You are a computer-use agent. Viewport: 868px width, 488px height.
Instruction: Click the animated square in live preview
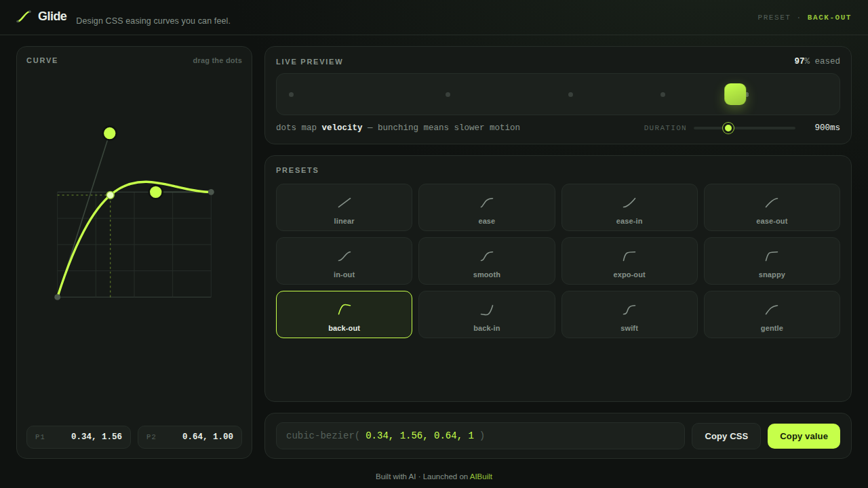(x=735, y=94)
